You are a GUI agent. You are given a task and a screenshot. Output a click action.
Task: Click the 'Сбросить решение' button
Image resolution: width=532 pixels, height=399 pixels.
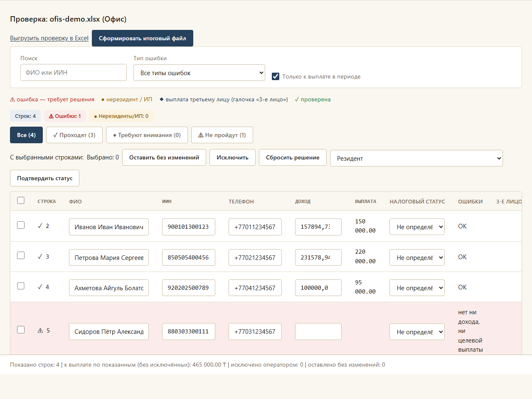293,157
